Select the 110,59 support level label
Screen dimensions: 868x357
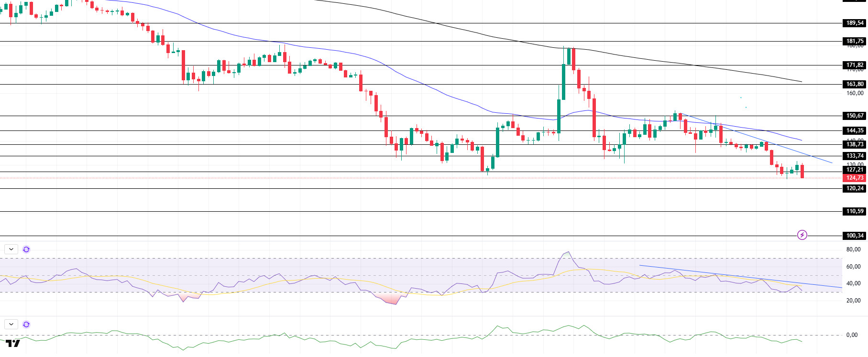click(x=854, y=211)
